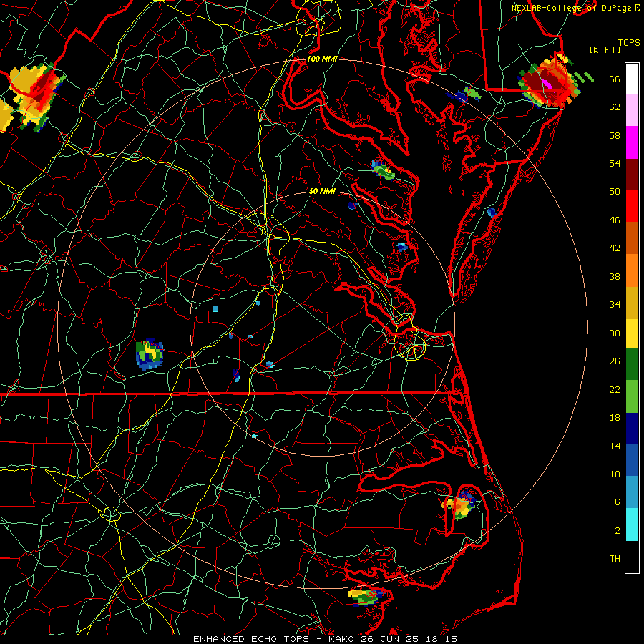This screenshot has height=644, width=644.
Task: Pick the dark green legend band
Action: (x=632, y=364)
